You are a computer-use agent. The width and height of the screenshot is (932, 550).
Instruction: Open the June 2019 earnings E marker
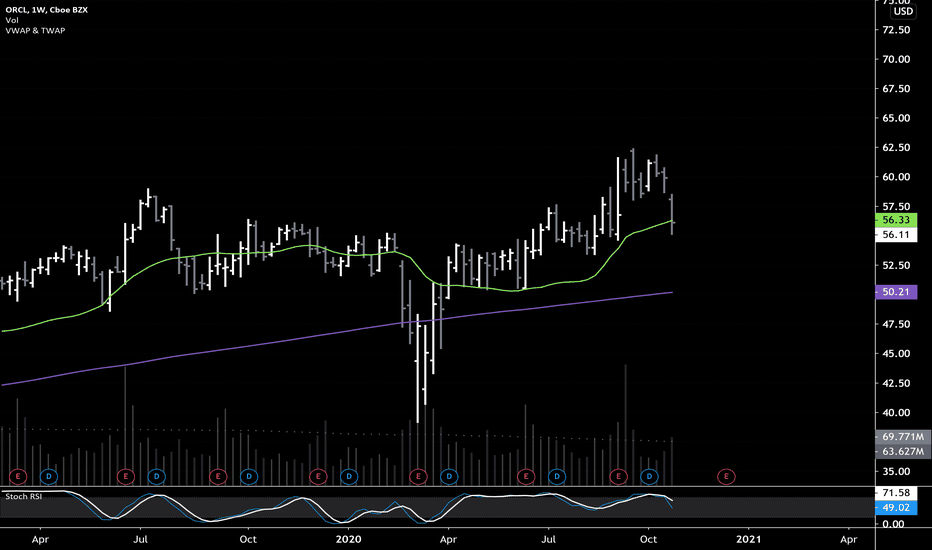point(125,476)
